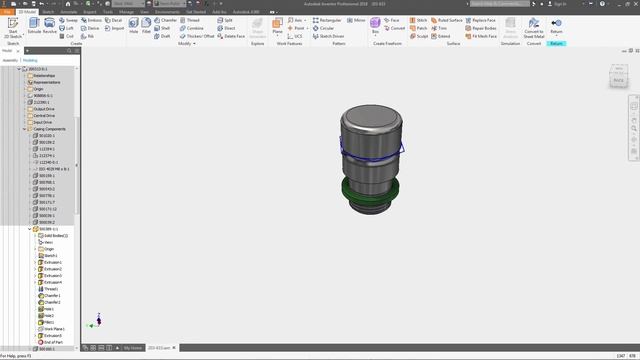This screenshot has height=360, width=640.
Task: Click the Replace Face tool
Action: 480,20
